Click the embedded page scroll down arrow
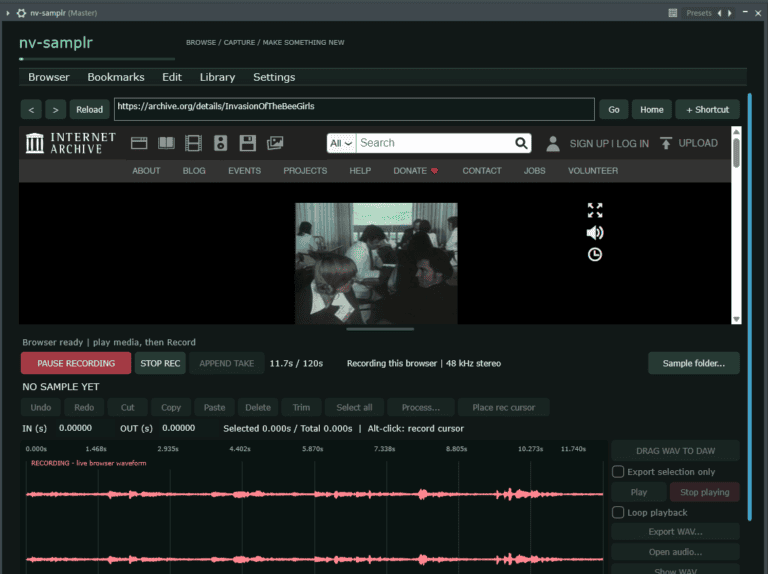768x574 pixels. [736, 319]
